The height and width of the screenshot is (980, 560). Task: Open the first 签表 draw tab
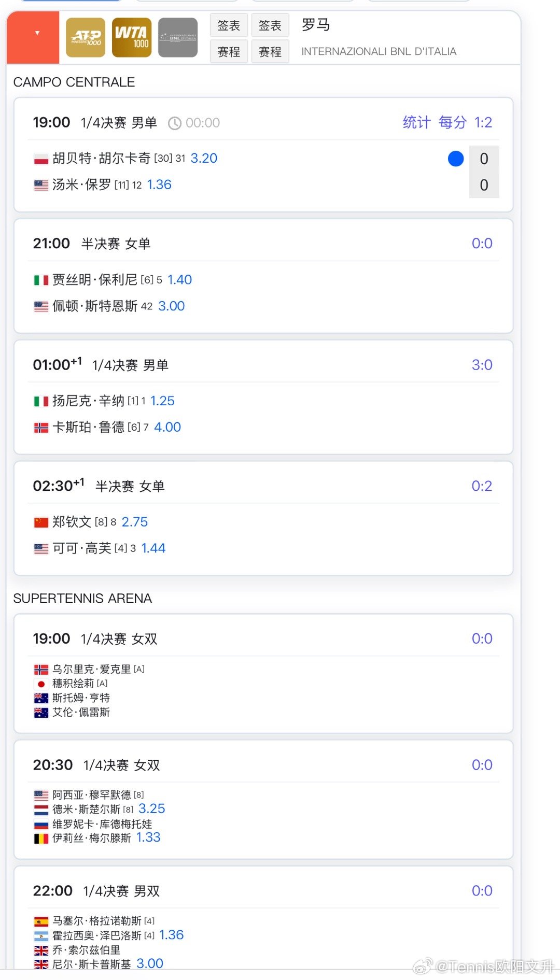click(x=229, y=25)
